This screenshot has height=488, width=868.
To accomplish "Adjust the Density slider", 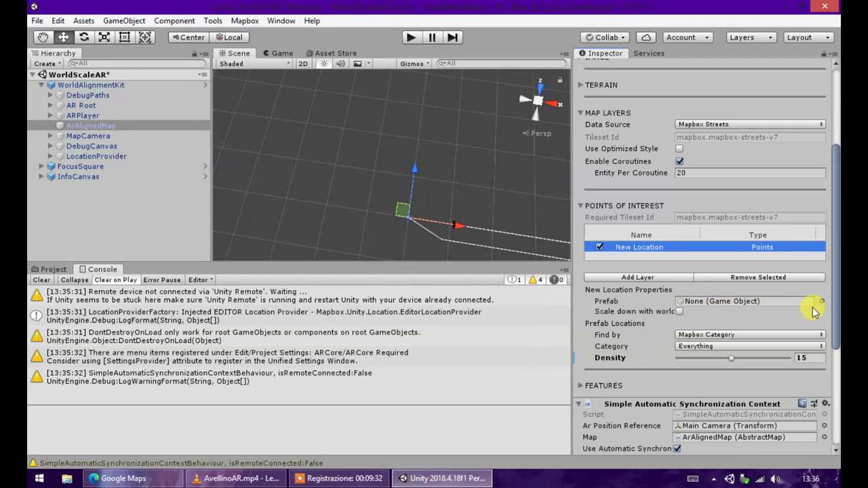I will coord(732,358).
